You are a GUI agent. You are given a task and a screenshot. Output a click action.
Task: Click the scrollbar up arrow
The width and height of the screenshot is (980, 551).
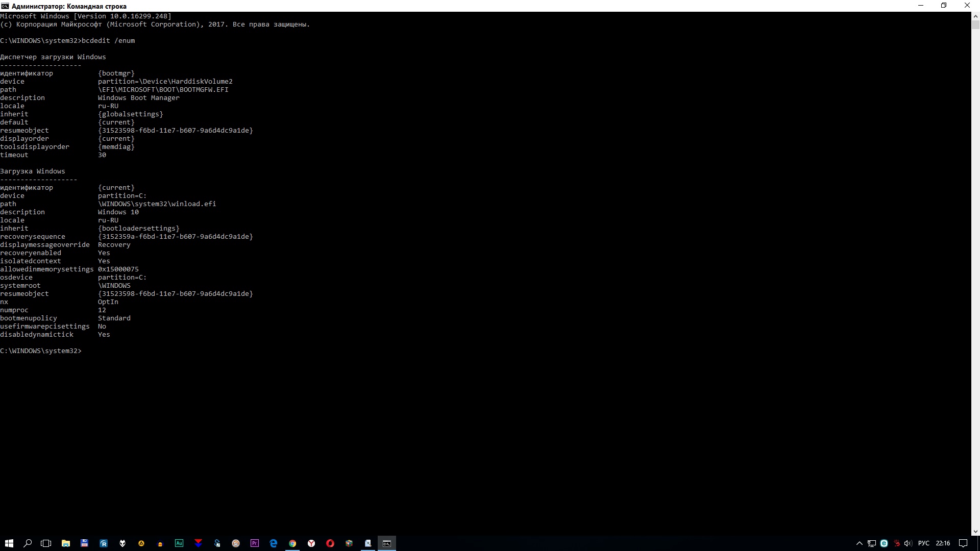click(975, 16)
